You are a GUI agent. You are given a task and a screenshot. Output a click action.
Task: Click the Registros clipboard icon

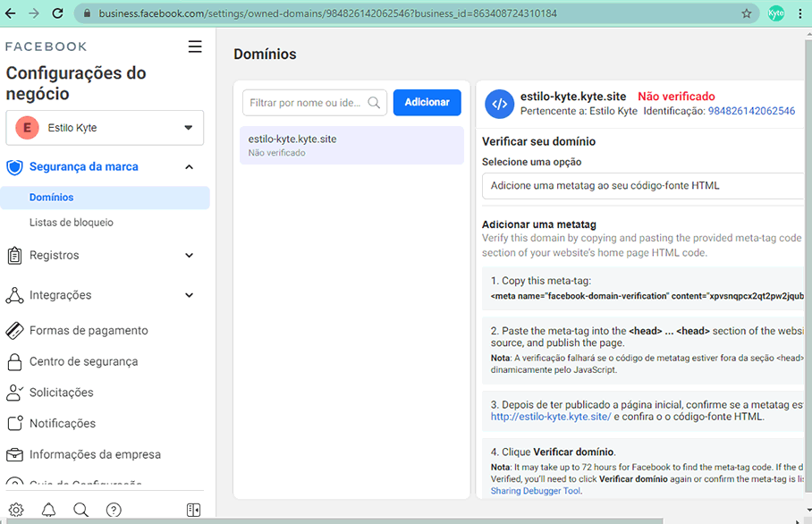click(14, 255)
